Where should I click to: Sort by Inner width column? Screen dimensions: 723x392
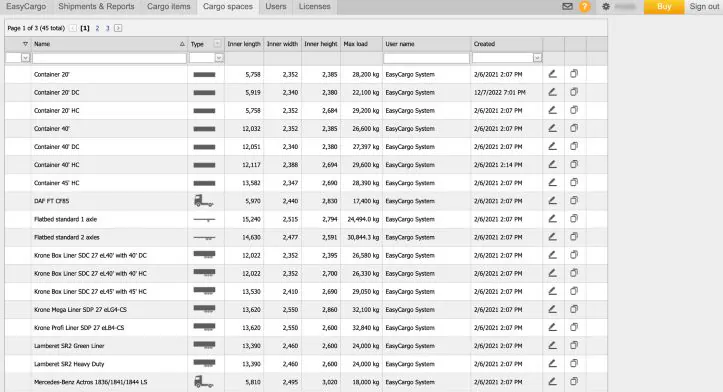click(282, 44)
